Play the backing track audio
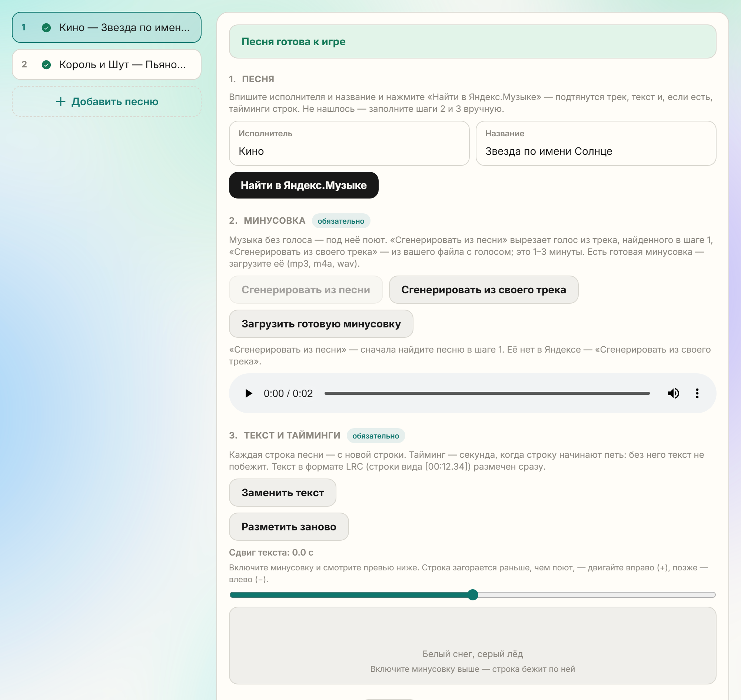741x700 pixels. pyautogui.click(x=249, y=393)
